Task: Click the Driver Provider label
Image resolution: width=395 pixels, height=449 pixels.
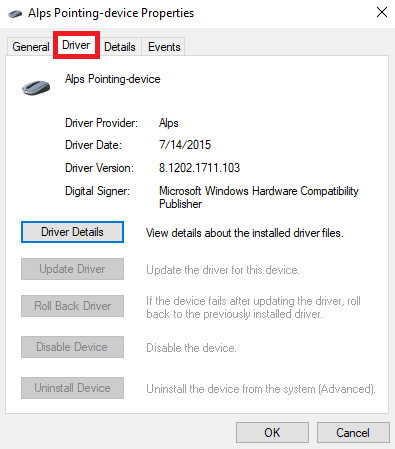Action: click(x=101, y=123)
